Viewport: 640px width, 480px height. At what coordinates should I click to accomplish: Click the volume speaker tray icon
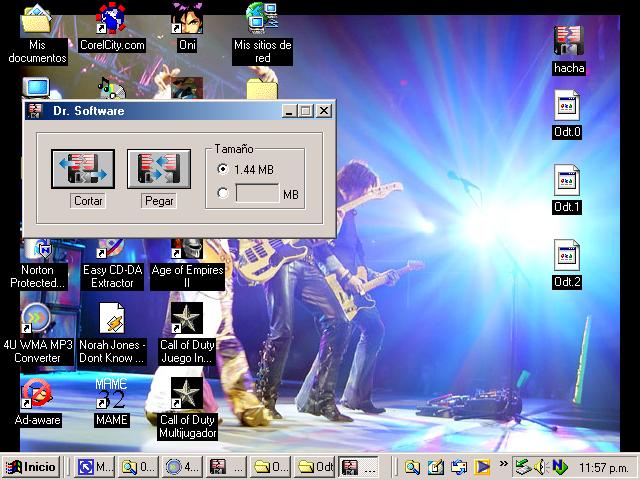(x=541, y=467)
